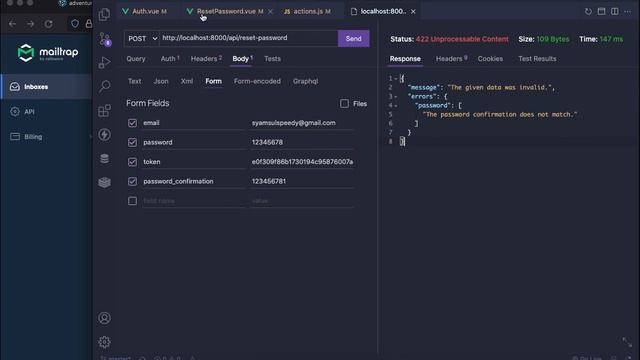Click the Mailtrap logo
This screenshot has height=360, width=640.
point(48,53)
